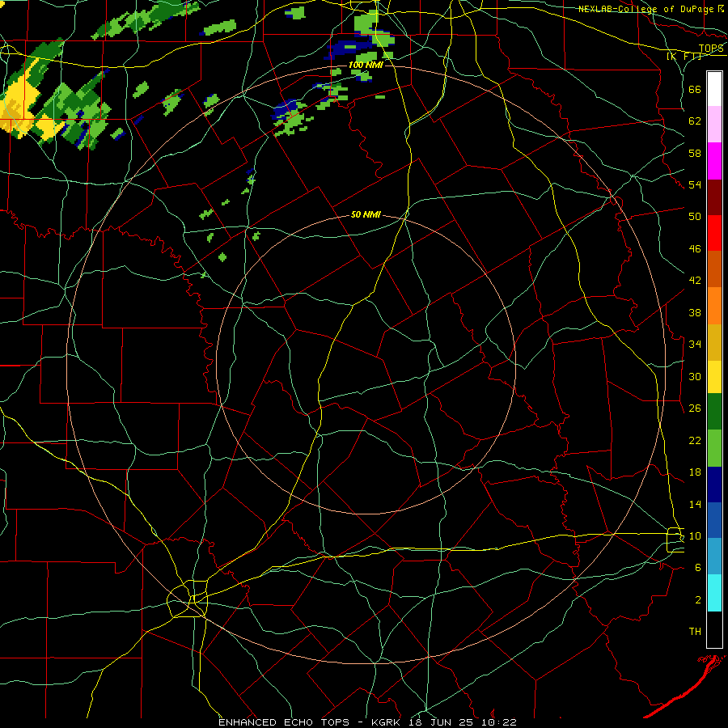Select the Enhanced Echo Tops KGRK timestamp caption
Viewport: 728px width, 728px height.
pyautogui.click(x=367, y=722)
